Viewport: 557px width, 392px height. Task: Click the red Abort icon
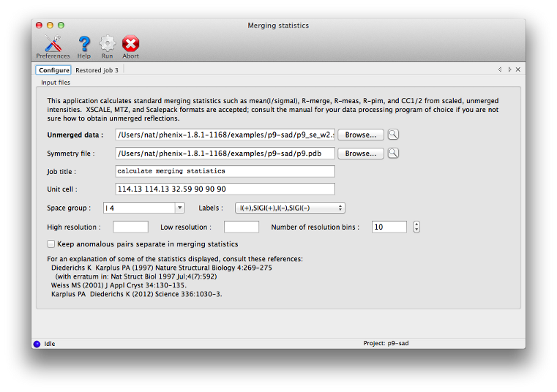(x=130, y=45)
